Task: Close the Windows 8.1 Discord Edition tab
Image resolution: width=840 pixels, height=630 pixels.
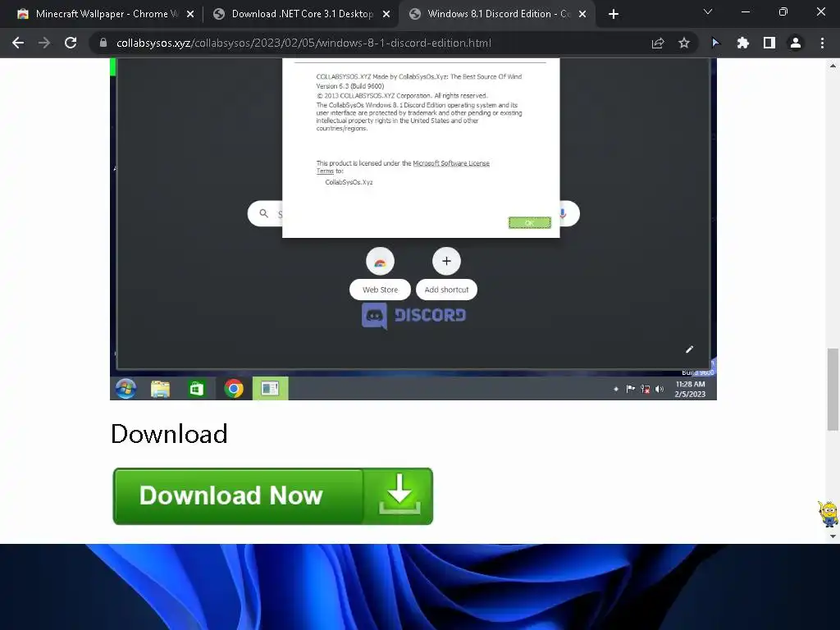Action: point(582,14)
